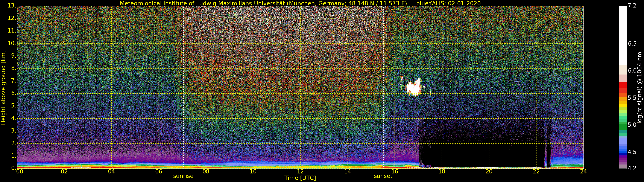Screen dimensions: 644x182
Task: Click the height axis tick label 5
Action: click(14, 106)
